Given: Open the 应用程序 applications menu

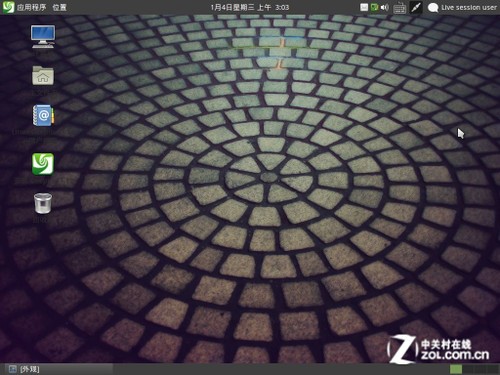Looking at the screenshot, I should coord(31,7).
